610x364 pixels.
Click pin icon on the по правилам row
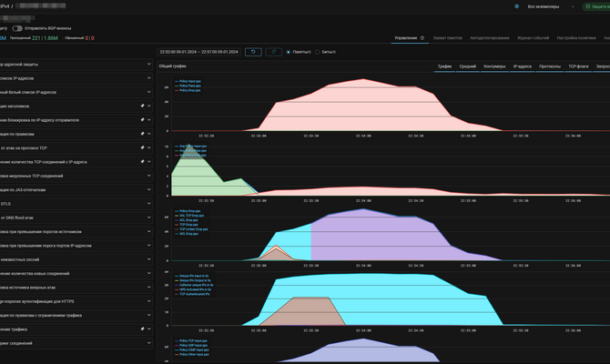[x=141, y=134]
